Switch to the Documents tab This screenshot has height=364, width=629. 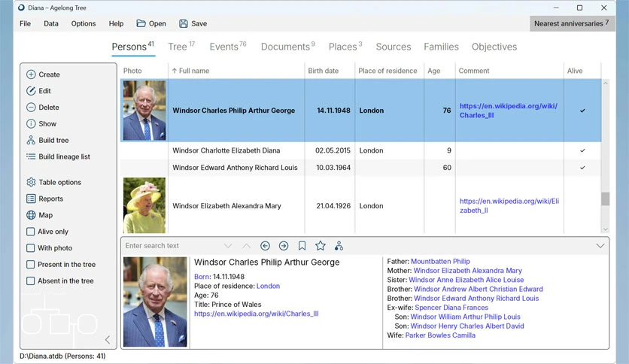(x=287, y=47)
